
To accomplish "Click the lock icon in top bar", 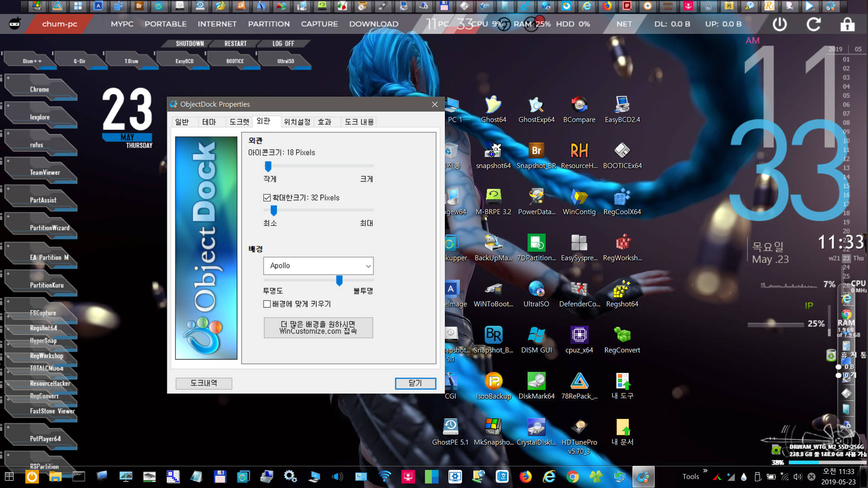I will pos(848,24).
